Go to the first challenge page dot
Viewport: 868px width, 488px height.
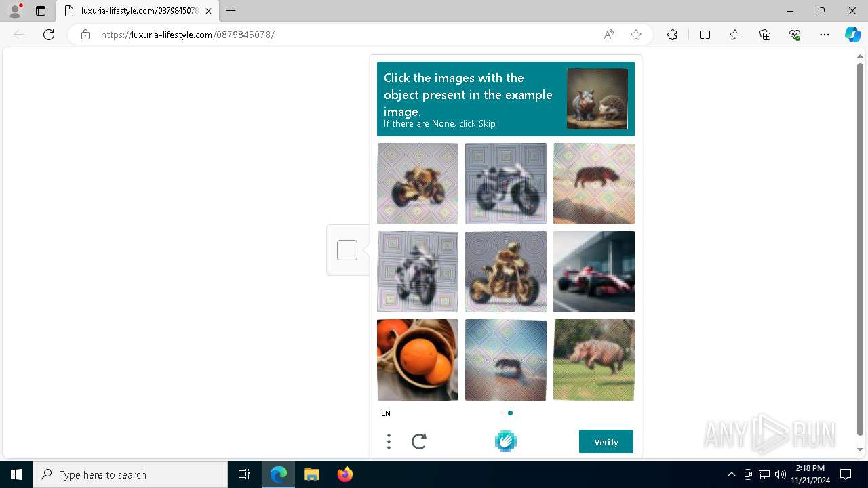tap(502, 413)
